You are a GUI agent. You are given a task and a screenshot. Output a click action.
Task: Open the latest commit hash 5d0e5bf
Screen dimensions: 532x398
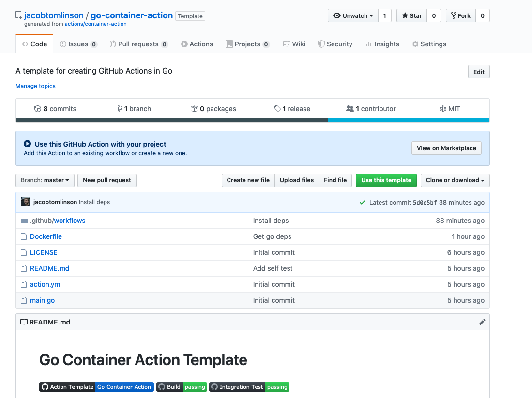(x=425, y=202)
